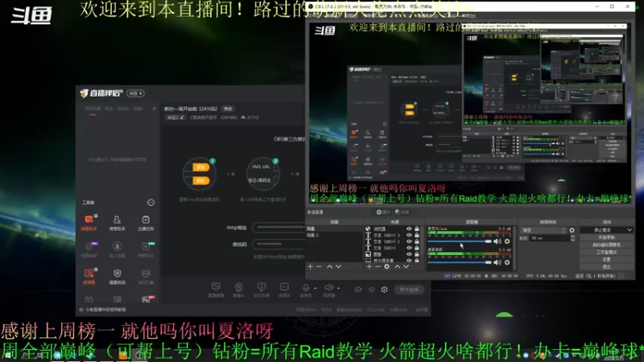Viewport: 644px width, 362px height.
Task: Unlock the 浏览器 source lock icon
Action: point(417,228)
